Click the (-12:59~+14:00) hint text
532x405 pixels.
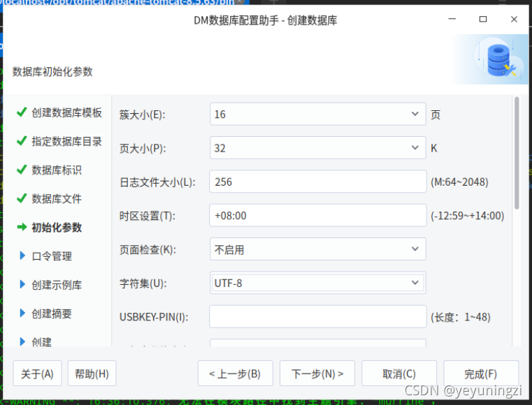tap(467, 216)
